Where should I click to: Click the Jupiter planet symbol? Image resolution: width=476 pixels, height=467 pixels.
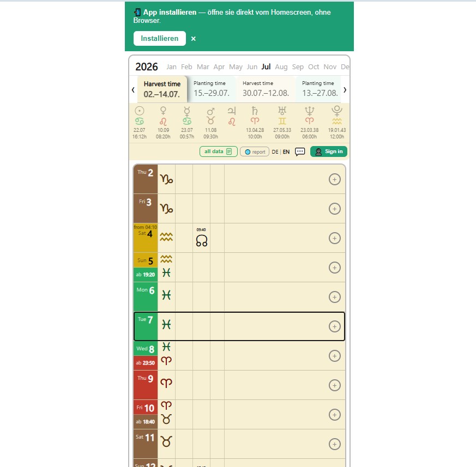pos(232,111)
